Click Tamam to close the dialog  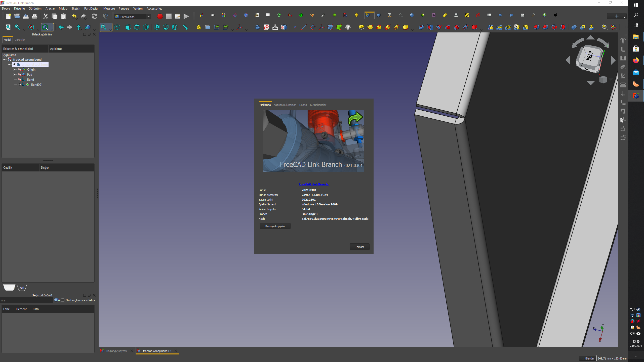click(359, 247)
